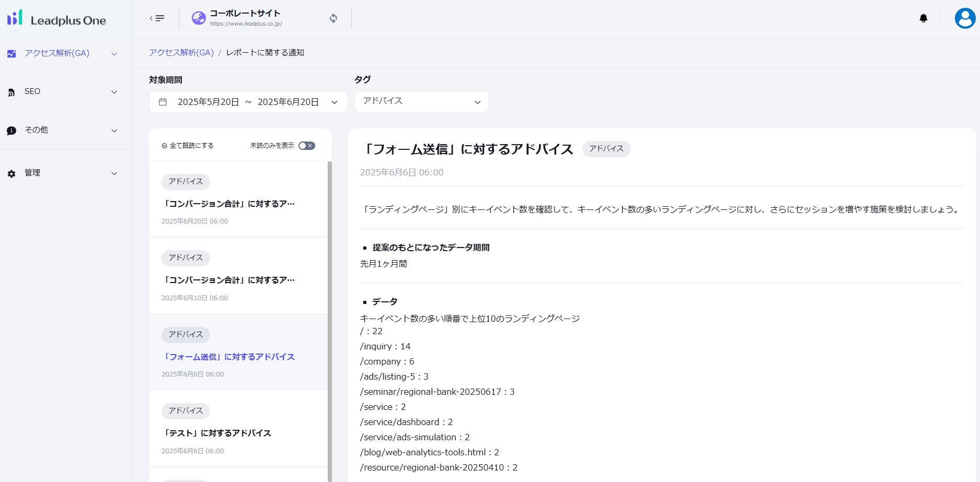
Task: Click the detail date 2025年6月6日 06:00
Action: click(x=401, y=173)
